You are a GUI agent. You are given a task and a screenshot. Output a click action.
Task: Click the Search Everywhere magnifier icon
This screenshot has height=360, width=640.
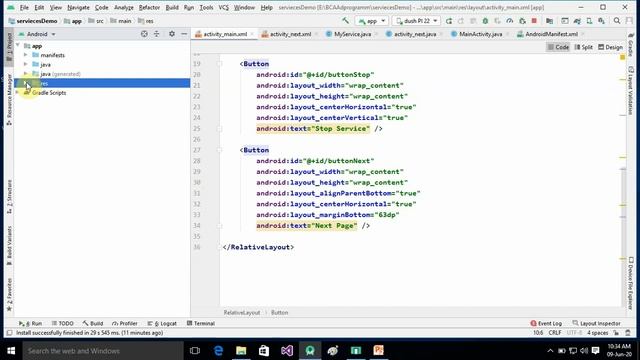[x=617, y=21]
